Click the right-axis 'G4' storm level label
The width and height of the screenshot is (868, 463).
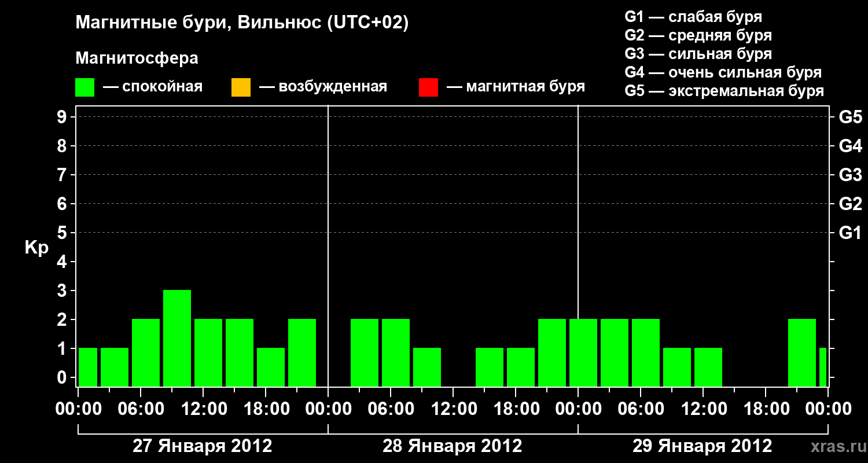pos(851,146)
